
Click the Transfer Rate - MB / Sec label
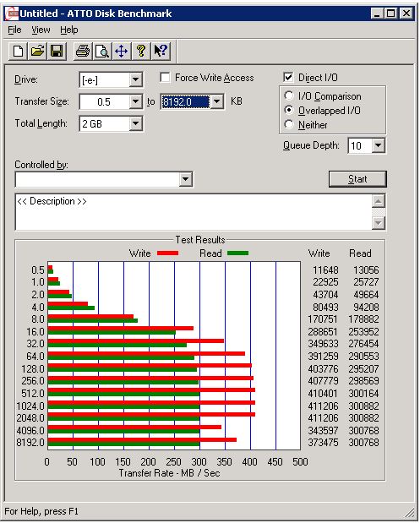(x=170, y=473)
